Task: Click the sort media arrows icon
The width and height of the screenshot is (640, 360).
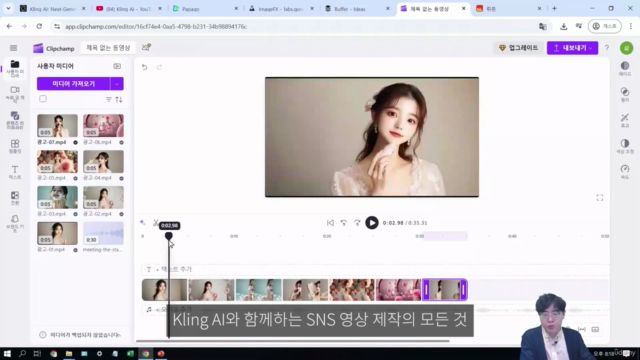Action: coord(119,99)
